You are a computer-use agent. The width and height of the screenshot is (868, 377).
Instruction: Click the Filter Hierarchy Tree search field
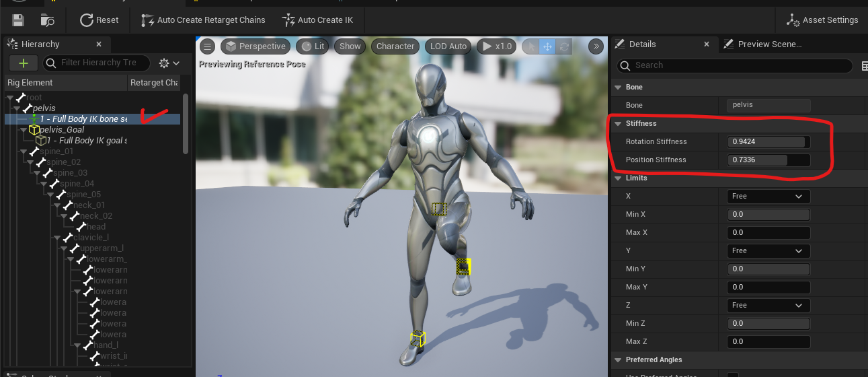(x=97, y=63)
